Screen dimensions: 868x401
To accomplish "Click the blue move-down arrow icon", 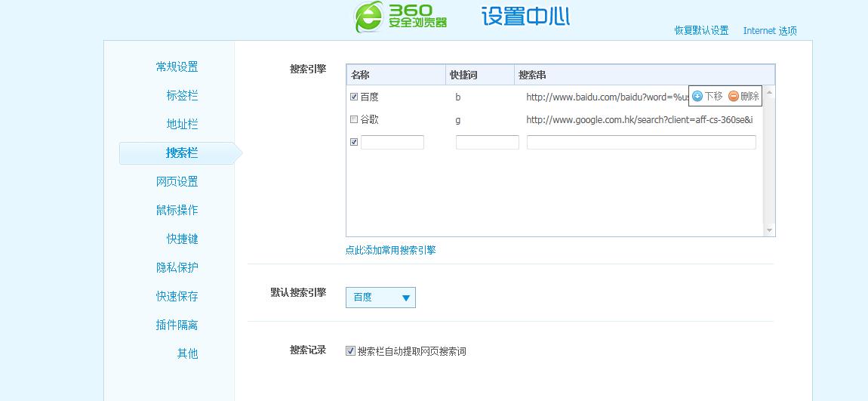I will click(x=697, y=96).
